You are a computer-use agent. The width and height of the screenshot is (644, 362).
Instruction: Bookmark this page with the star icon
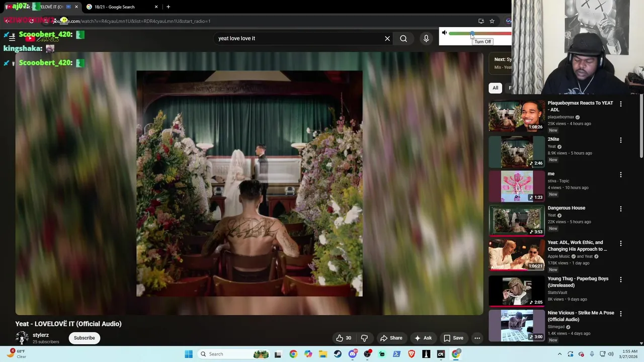492,21
